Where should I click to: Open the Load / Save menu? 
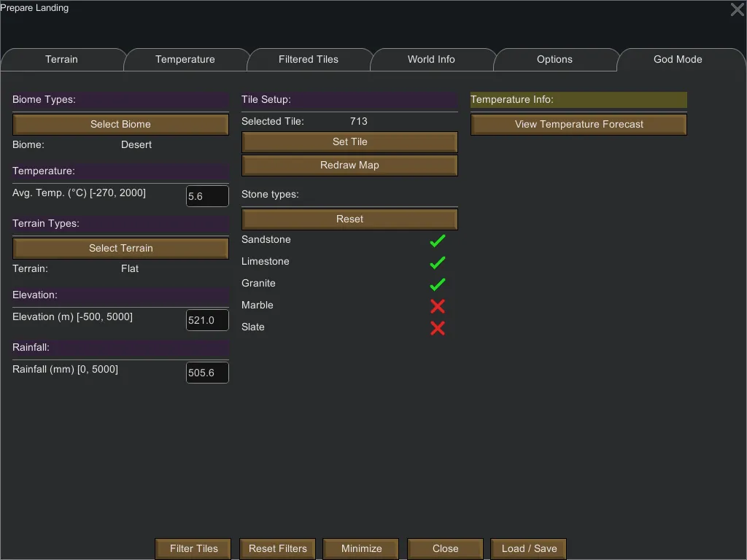pos(529,548)
